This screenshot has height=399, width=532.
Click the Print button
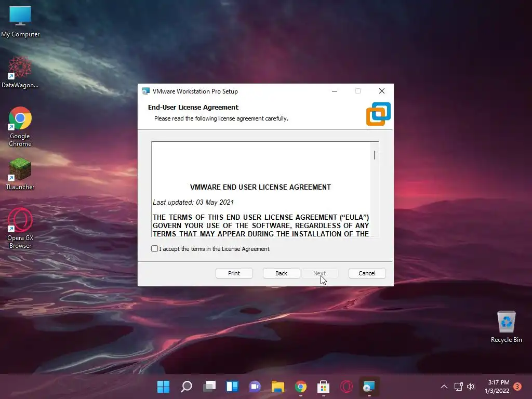pyautogui.click(x=234, y=273)
